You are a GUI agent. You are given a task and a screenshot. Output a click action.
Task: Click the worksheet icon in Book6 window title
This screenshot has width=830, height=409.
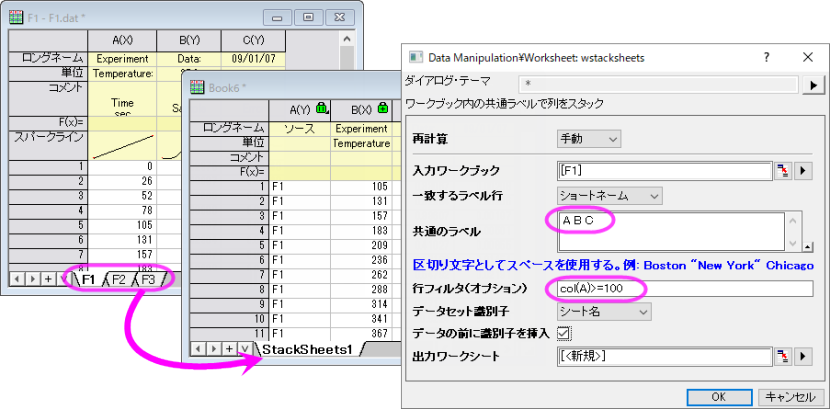(197, 87)
